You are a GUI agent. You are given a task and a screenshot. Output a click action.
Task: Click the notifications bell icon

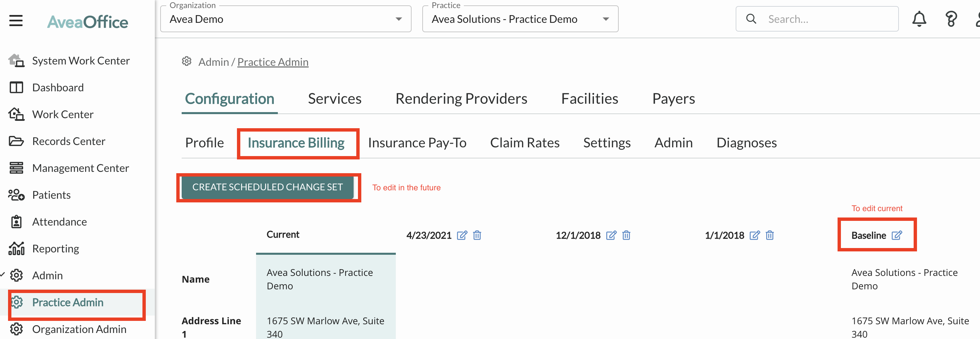click(919, 19)
